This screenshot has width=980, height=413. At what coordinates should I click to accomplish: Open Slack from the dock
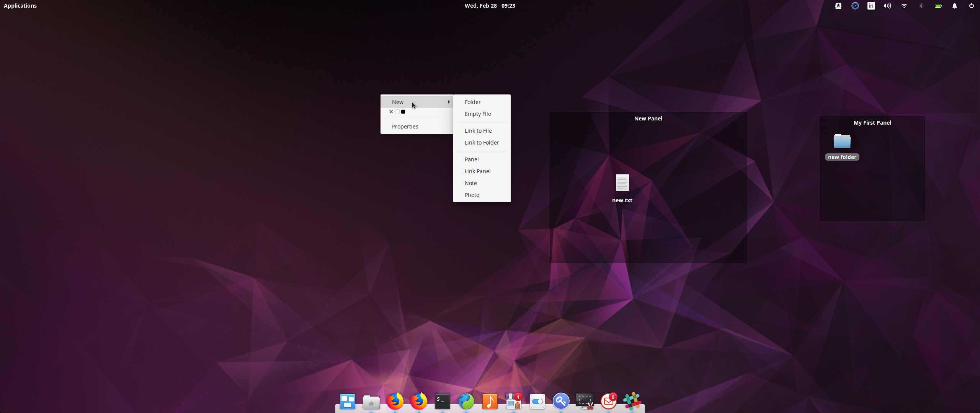[632, 402]
